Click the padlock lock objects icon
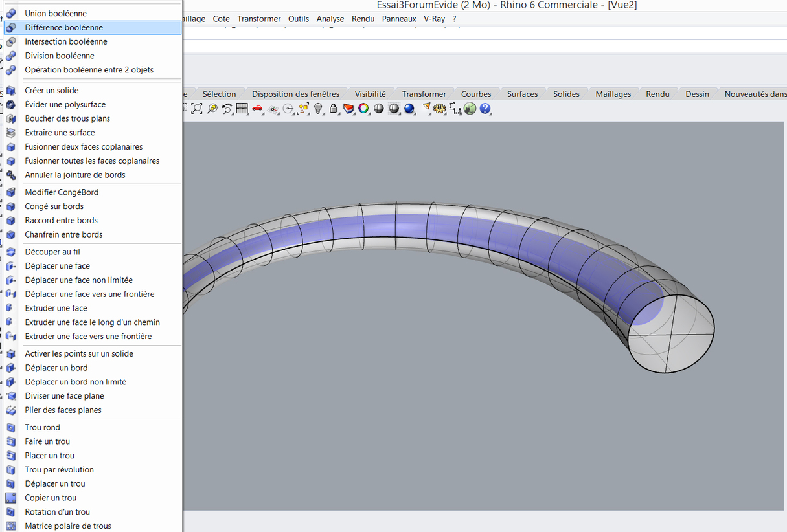This screenshot has width=787, height=532. [334, 109]
